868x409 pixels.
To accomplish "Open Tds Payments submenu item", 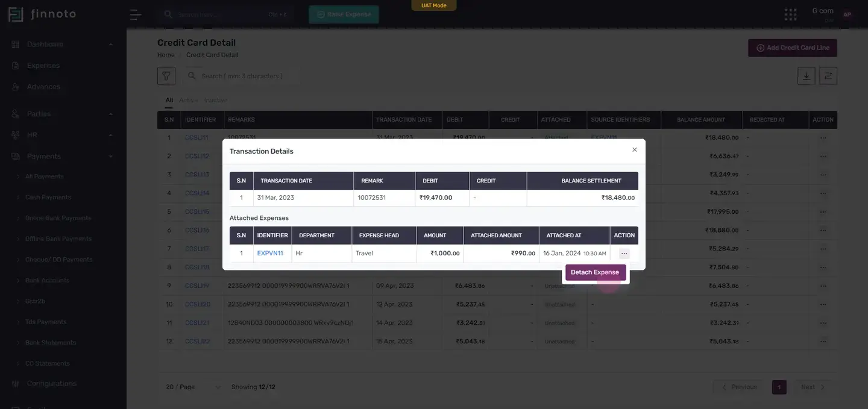I will [x=46, y=322].
